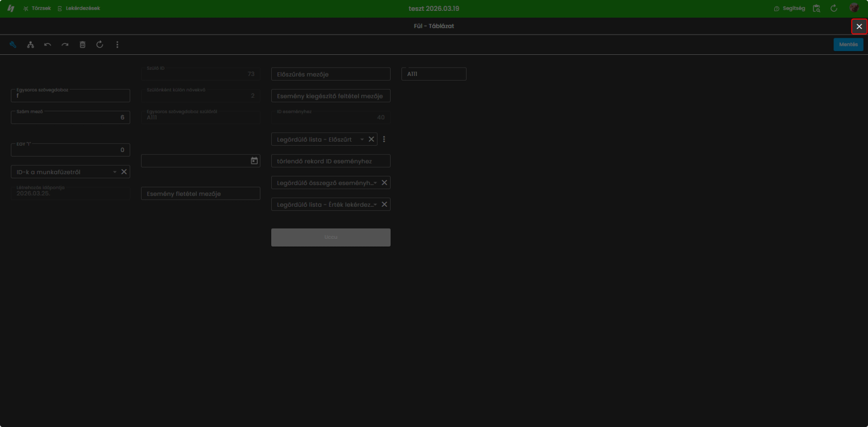Click the blue edit pencil toolbar icon
This screenshot has width=868, height=427.
(13, 44)
